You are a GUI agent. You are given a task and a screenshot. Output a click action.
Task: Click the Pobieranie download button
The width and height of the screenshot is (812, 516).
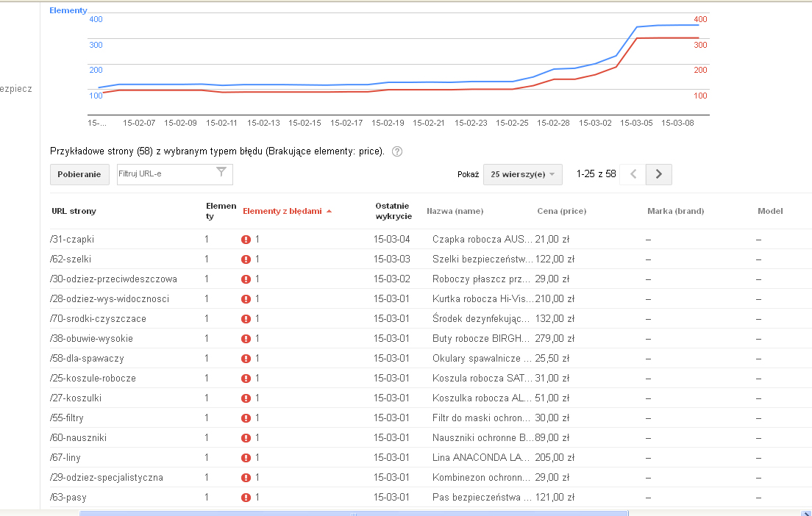(x=79, y=174)
